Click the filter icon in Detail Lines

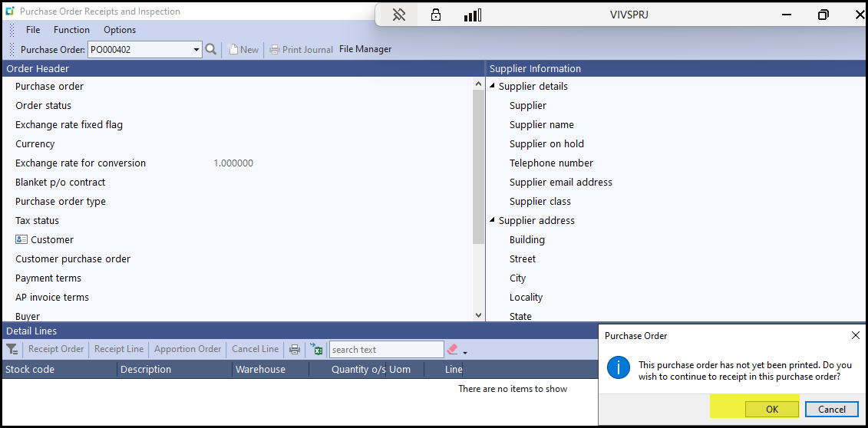click(12, 349)
